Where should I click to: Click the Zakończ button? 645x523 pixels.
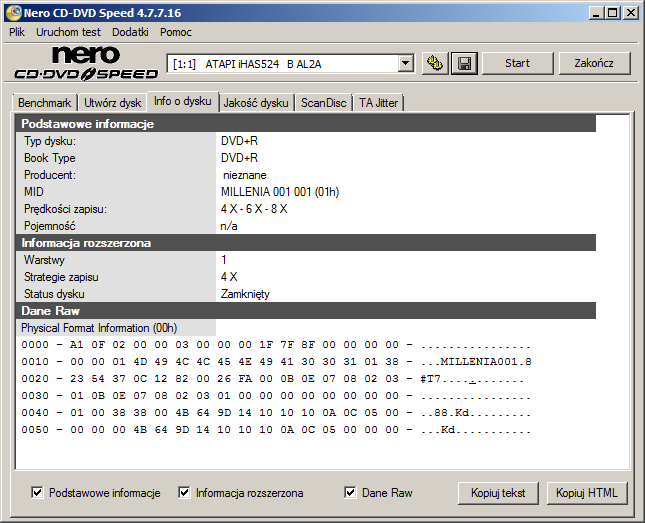[x=594, y=63]
